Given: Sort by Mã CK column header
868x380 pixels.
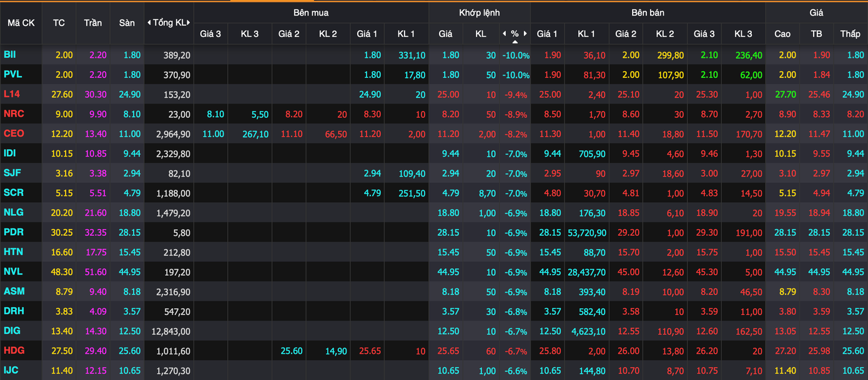Looking at the screenshot, I should coord(21,22).
